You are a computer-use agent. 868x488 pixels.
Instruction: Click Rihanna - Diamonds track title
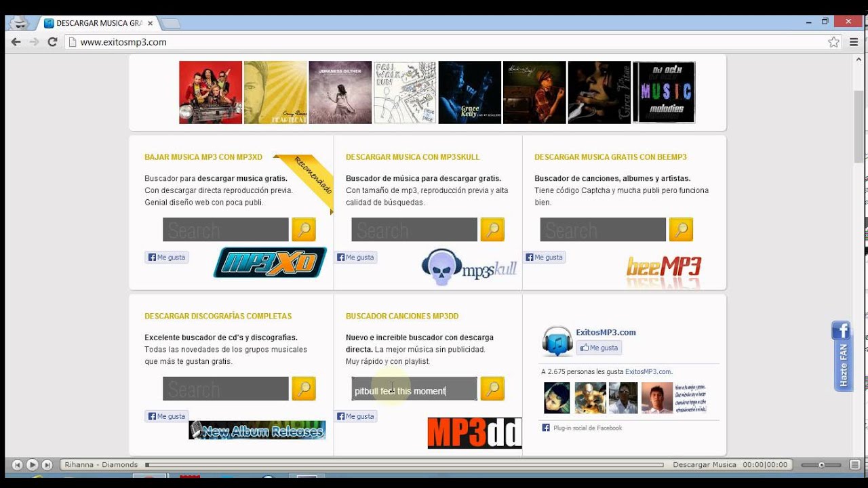[101, 465]
